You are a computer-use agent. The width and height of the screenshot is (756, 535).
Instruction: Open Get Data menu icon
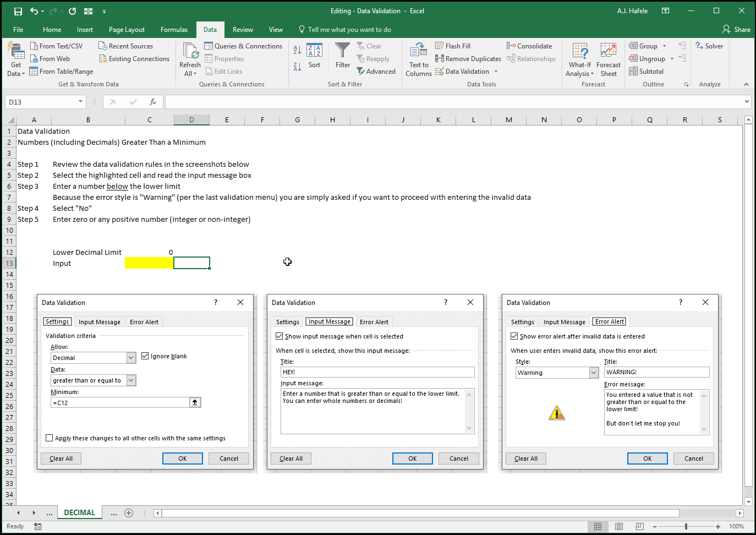coord(16,59)
